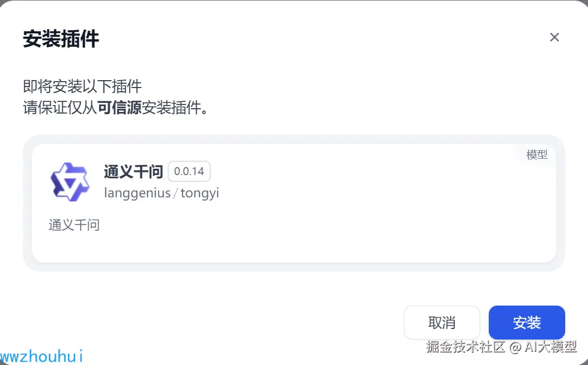
Task: Click the slash between langgenius and tongyi
Action: tap(176, 193)
